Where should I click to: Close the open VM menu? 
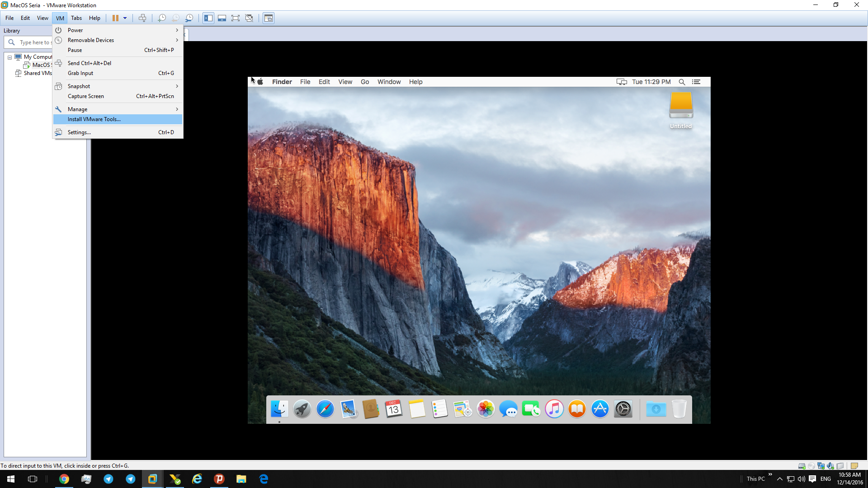point(60,18)
